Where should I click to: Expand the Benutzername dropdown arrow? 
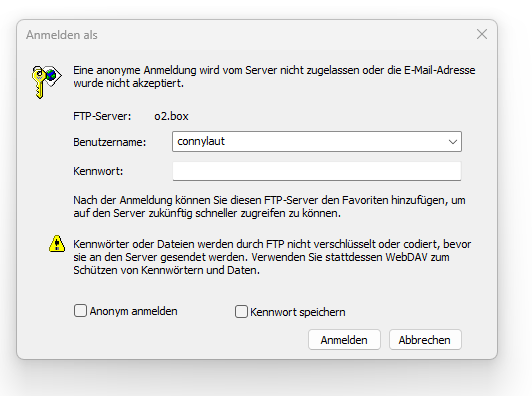[x=453, y=142]
